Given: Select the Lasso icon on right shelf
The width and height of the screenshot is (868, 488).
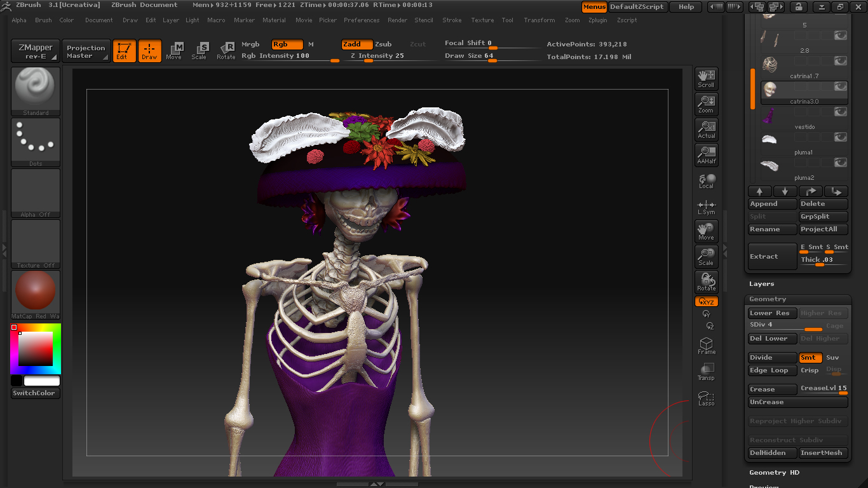Looking at the screenshot, I should coord(706,396).
